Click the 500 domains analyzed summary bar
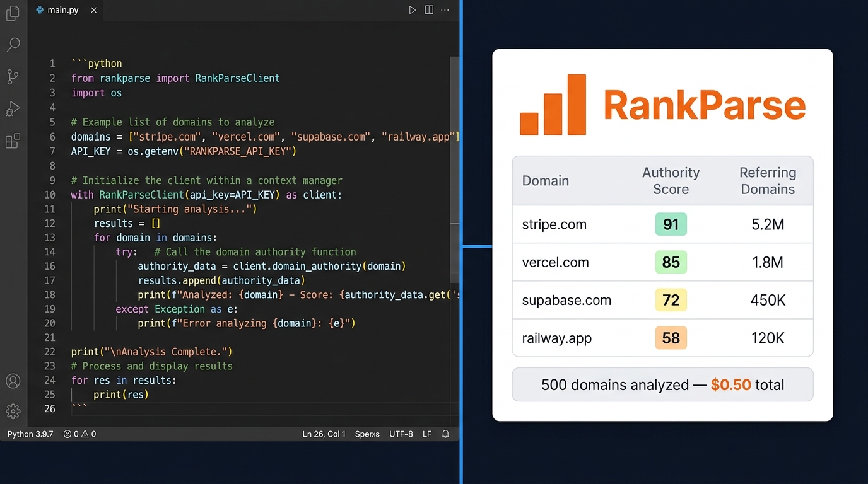 (x=662, y=384)
